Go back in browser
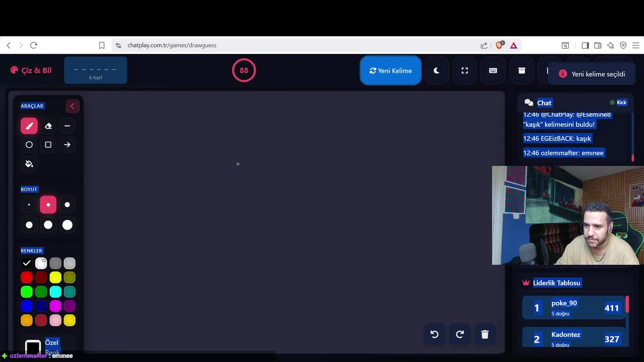The image size is (644, 362). [9, 45]
